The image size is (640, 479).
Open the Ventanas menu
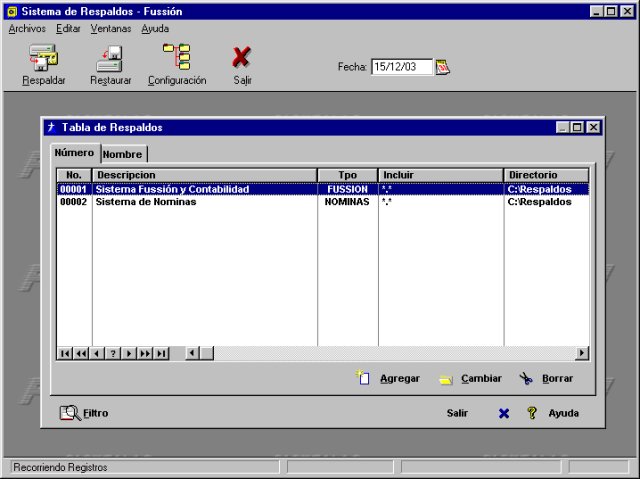pos(110,29)
